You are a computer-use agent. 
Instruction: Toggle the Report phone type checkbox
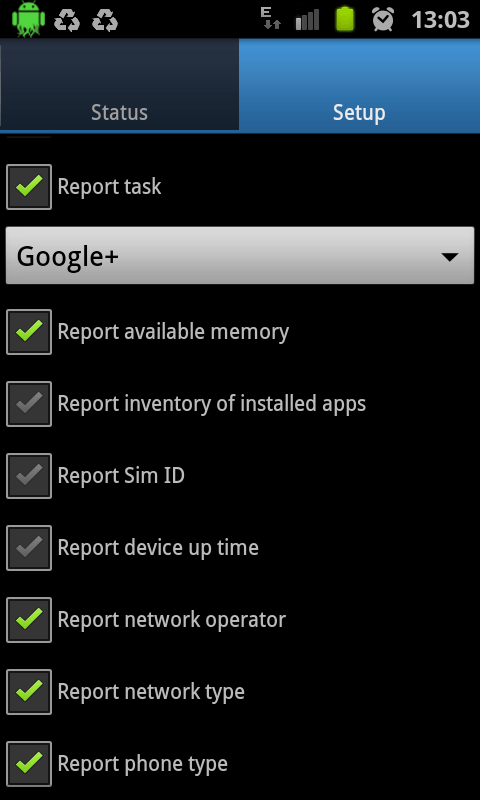(x=29, y=764)
